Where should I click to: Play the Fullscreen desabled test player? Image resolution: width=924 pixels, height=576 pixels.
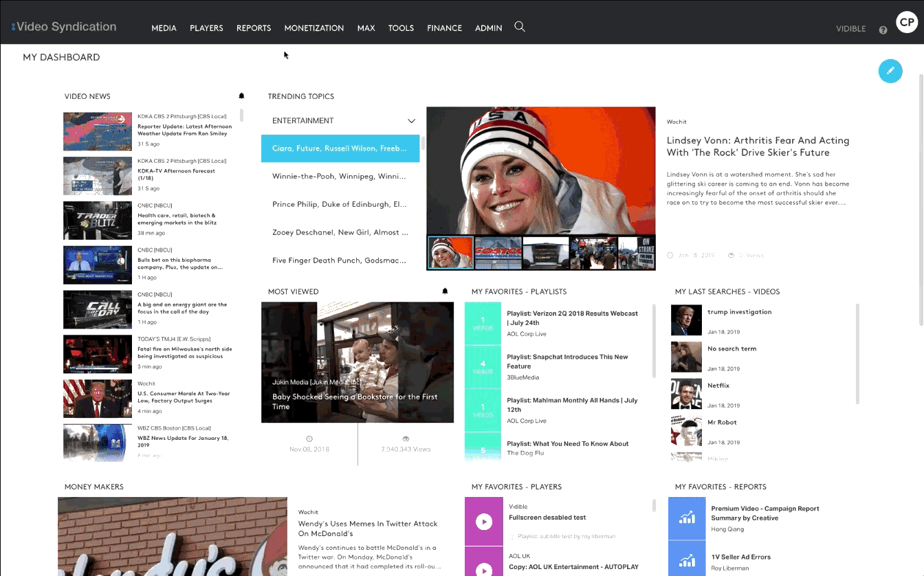coord(484,522)
